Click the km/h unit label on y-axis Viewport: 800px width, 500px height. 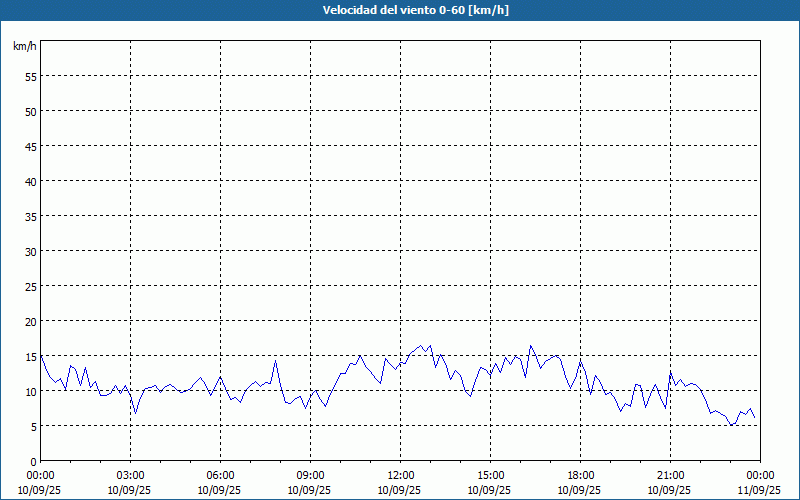[25, 47]
